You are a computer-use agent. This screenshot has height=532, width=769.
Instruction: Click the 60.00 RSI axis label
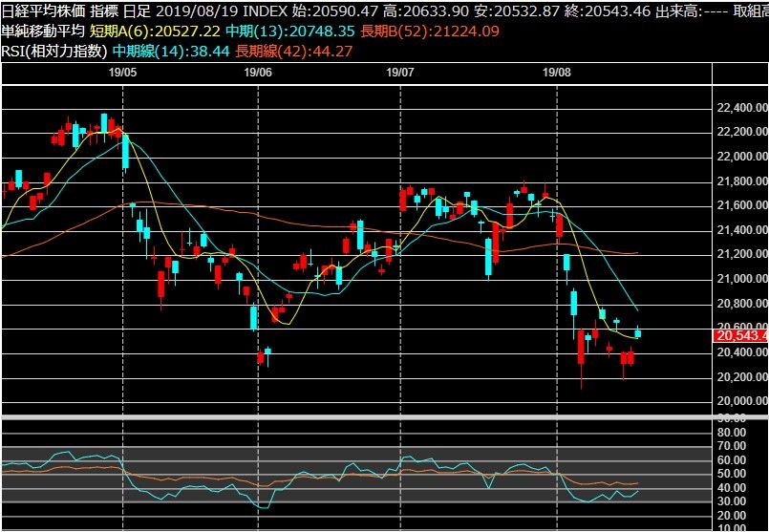tap(731, 460)
